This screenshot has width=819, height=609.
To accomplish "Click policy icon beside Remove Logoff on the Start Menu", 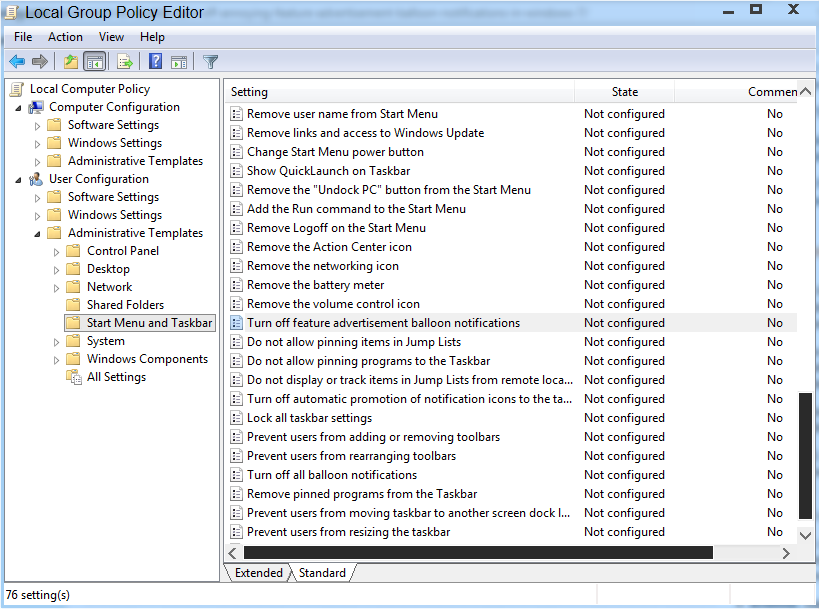I will 237,228.
